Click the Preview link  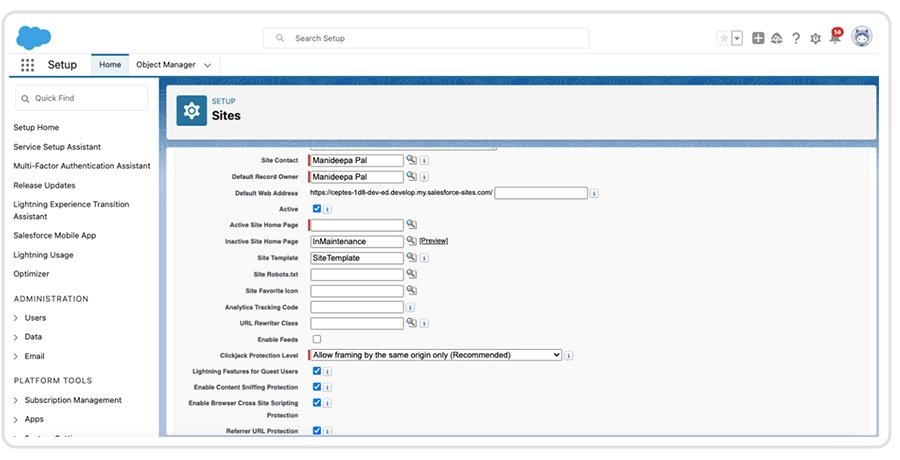pyautogui.click(x=433, y=241)
